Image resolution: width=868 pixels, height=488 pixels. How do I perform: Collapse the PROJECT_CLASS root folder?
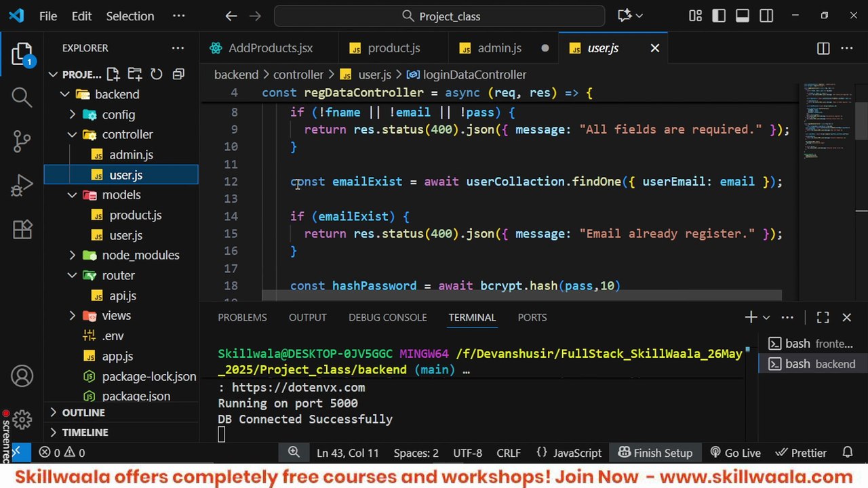[x=53, y=75]
